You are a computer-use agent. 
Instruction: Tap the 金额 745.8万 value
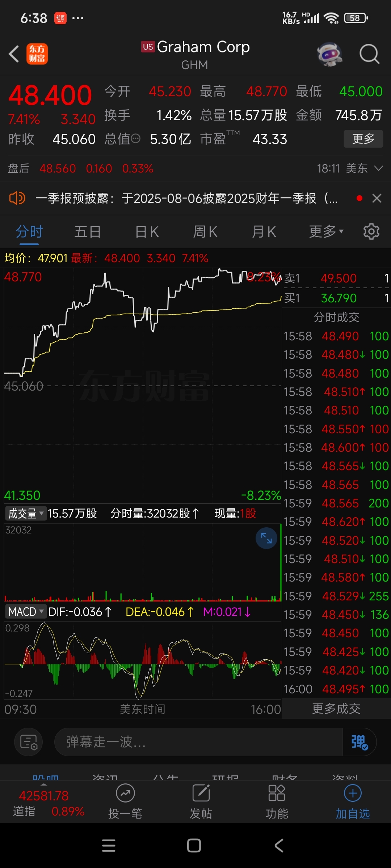[359, 115]
